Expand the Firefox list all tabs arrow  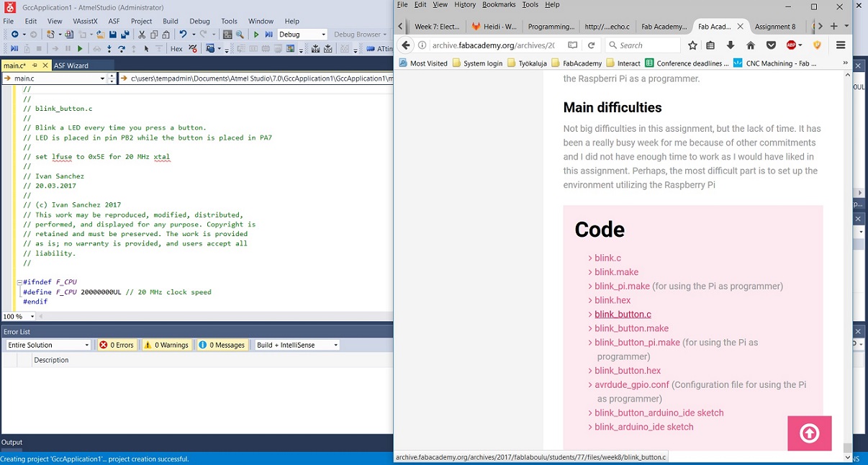[x=846, y=26]
